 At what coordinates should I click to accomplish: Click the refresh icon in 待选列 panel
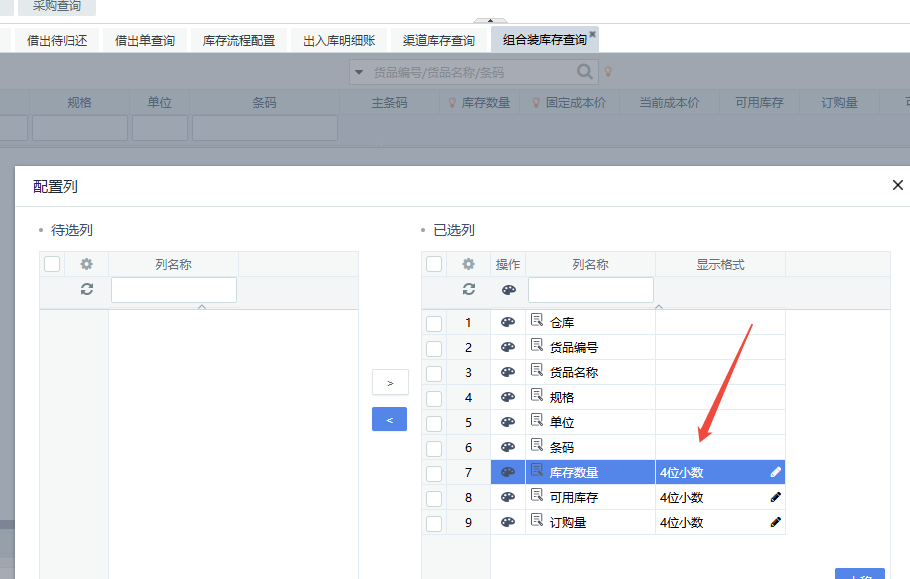87,289
